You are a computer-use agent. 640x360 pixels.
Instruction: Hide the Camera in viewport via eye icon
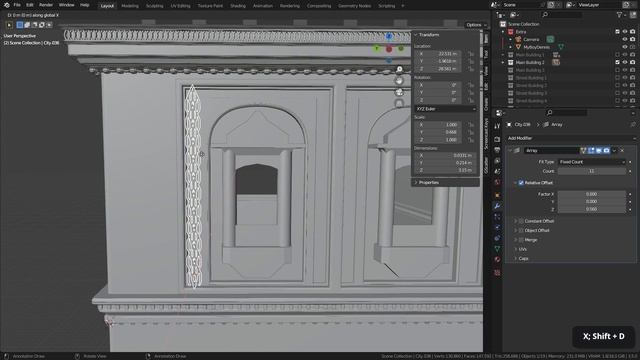(x=624, y=40)
